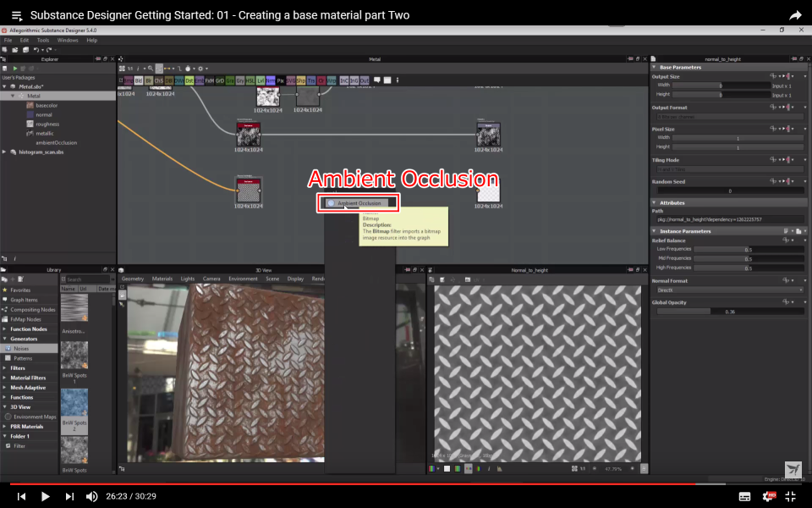The image size is (812, 508).
Task: Expand PBR Materials library category
Action: coord(5,427)
